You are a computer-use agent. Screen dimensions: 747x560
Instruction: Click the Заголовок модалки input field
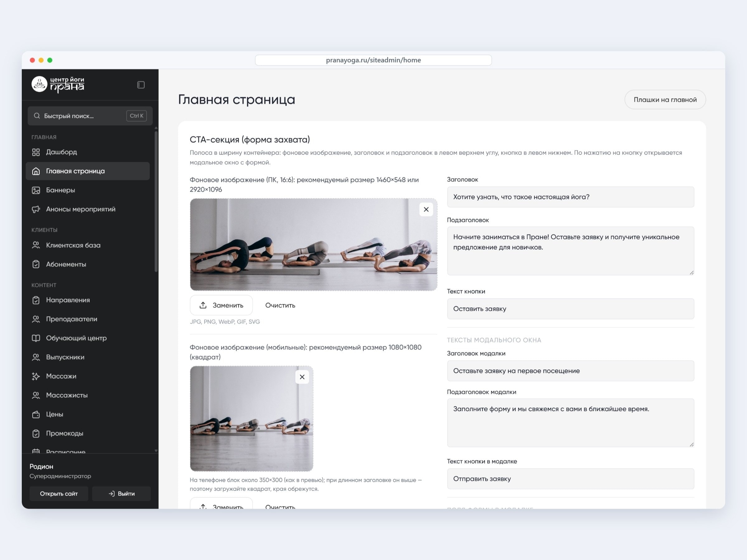point(571,371)
